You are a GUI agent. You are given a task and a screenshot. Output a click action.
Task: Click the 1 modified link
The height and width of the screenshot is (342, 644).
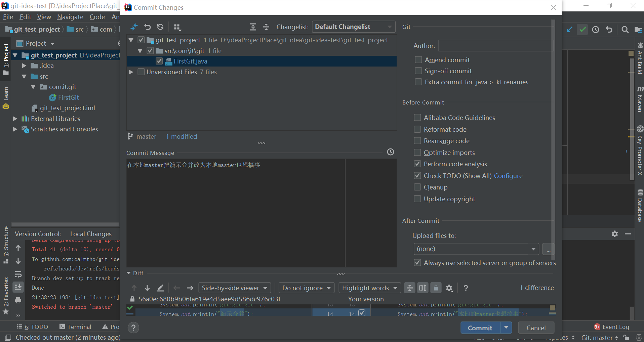(x=182, y=136)
